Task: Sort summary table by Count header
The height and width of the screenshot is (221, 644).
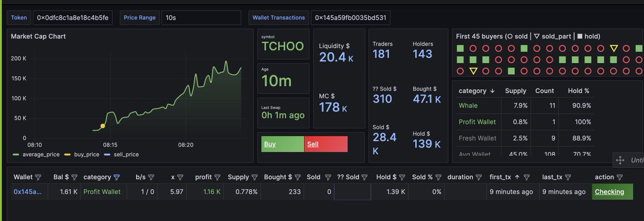Action: coord(544,91)
